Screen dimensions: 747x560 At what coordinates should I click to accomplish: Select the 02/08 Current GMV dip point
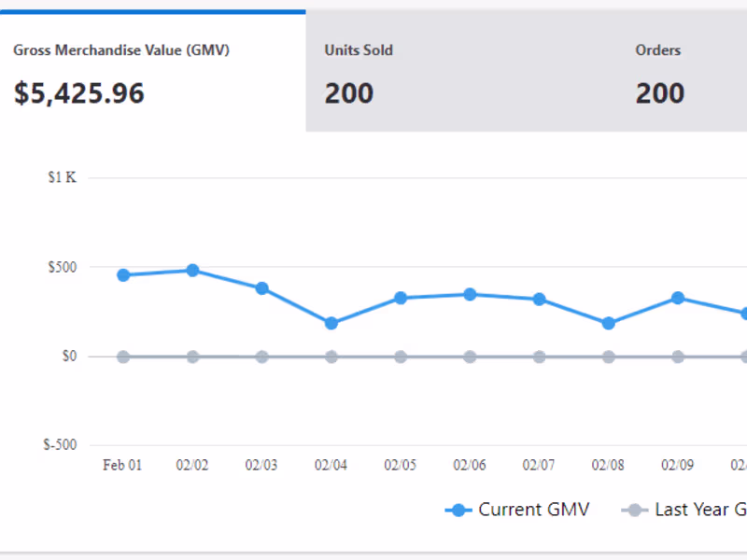(609, 323)
